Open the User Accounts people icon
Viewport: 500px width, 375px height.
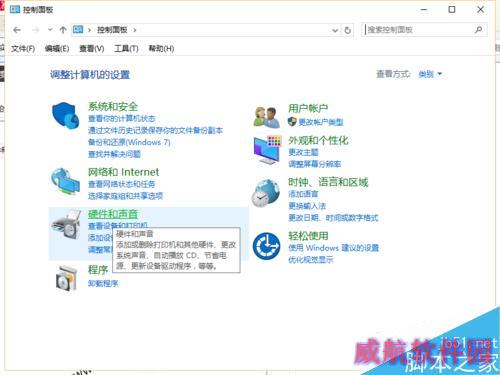(266, 117)
